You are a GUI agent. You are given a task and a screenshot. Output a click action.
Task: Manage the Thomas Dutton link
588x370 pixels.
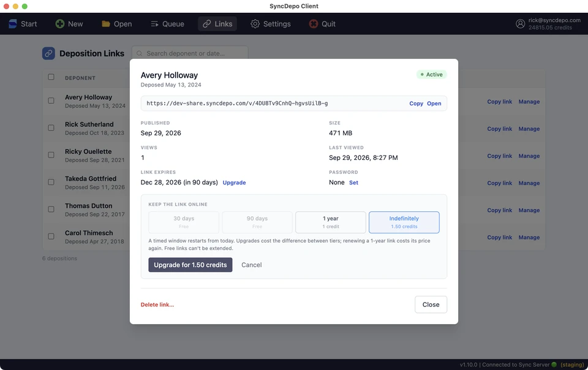click(x=529, y=210)
